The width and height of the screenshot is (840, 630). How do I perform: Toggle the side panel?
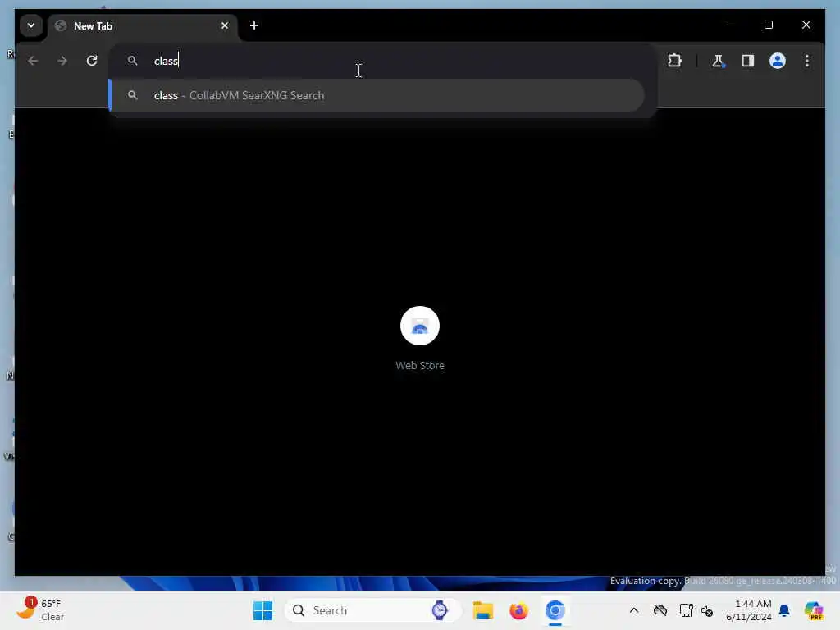[748, 61]
